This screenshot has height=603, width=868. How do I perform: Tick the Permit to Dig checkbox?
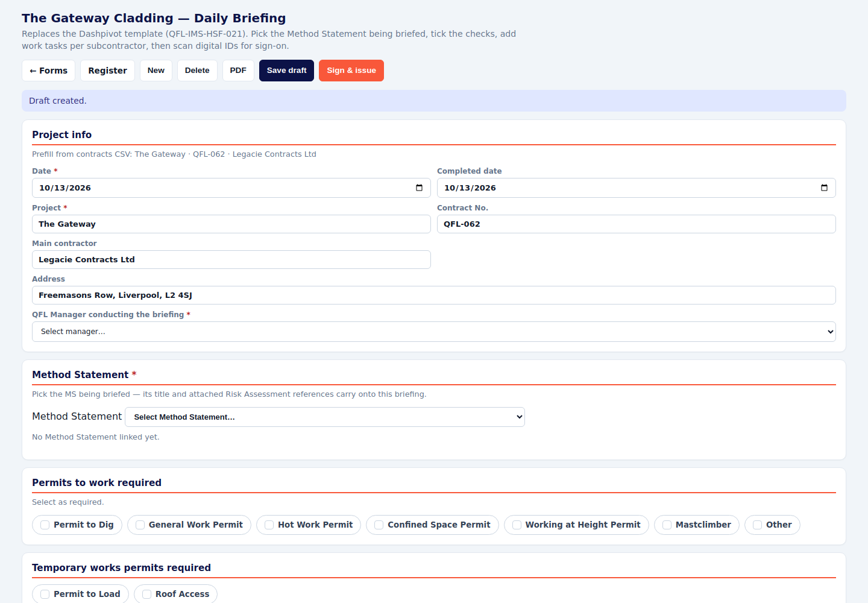(x=45, y=525)
